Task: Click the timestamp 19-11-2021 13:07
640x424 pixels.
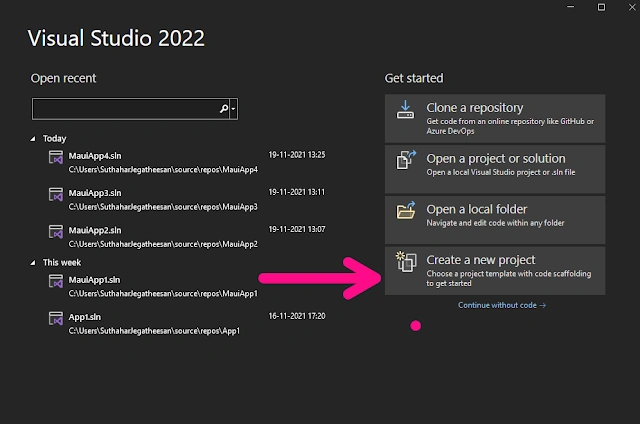Action: tap(297, 229)
